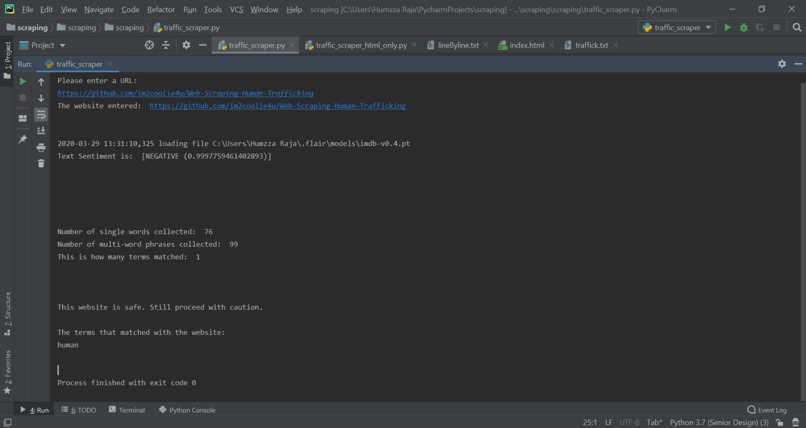
Task: Hide the Run tool window
Action: pyautogui.click(x=798, y=64)
